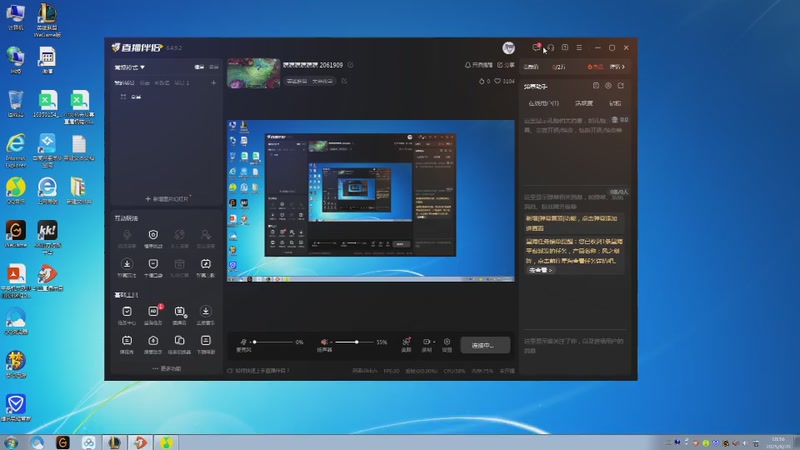Open the 计算机 desktop icon
Viewport: 800px width, 450px height.
(x=15, y=17)
